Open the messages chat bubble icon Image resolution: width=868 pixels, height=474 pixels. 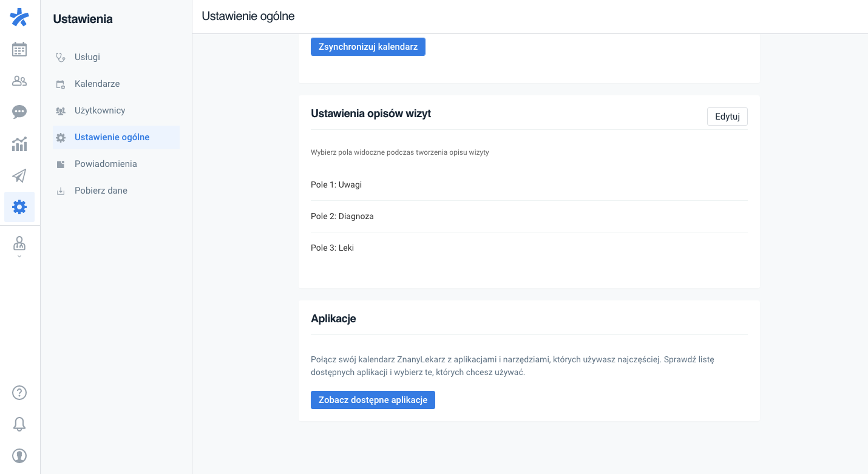point(19,112)
